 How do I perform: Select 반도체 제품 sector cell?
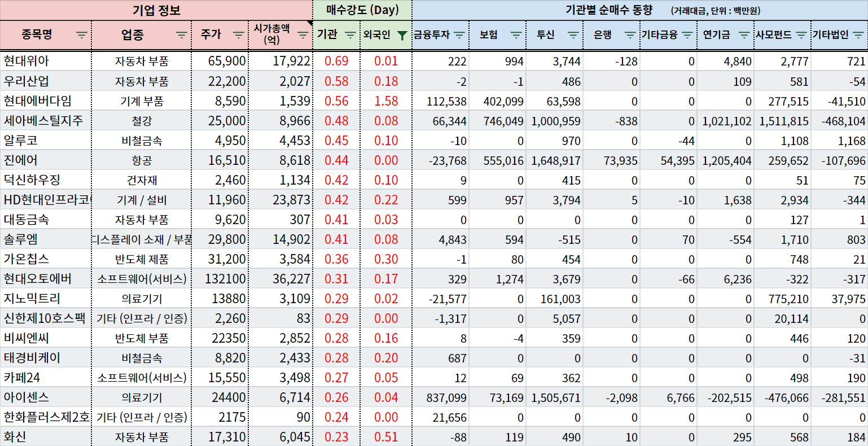tap(142, 259)
